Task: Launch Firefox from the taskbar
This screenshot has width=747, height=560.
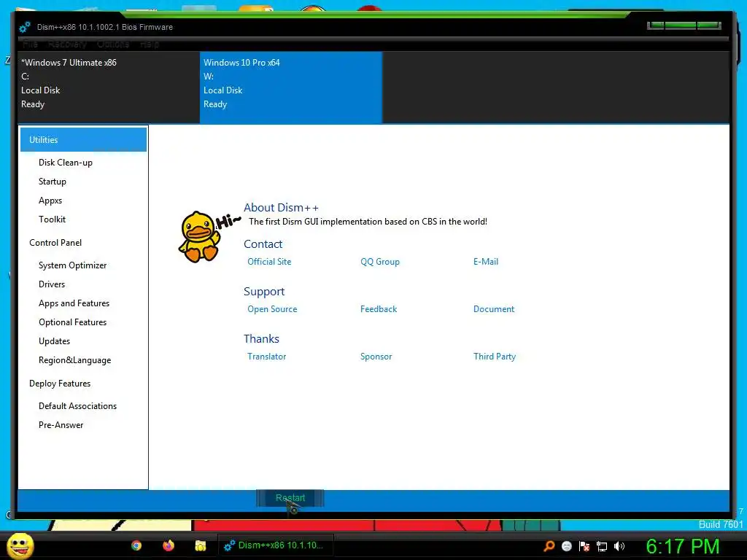Action: pyautogui.click(x=169, y=545)
